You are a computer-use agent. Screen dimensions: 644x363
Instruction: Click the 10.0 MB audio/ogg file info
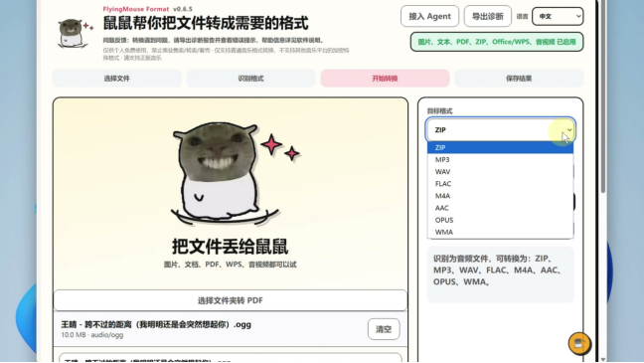[x=92, y=335]
